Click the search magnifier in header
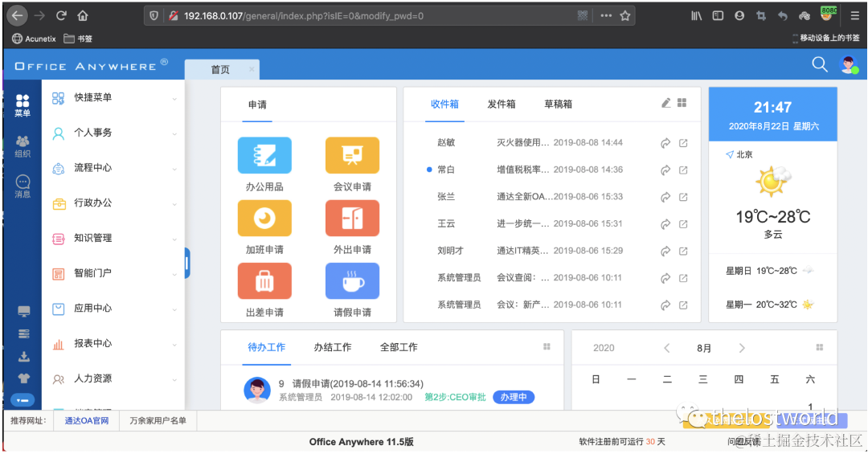Viewport: 868px width, 454px height. [820, 65]
